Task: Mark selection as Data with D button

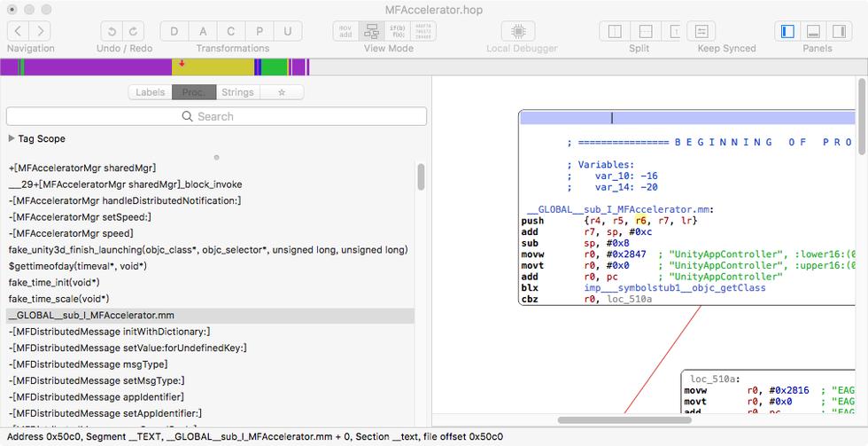Action: (x=174, y=31)
